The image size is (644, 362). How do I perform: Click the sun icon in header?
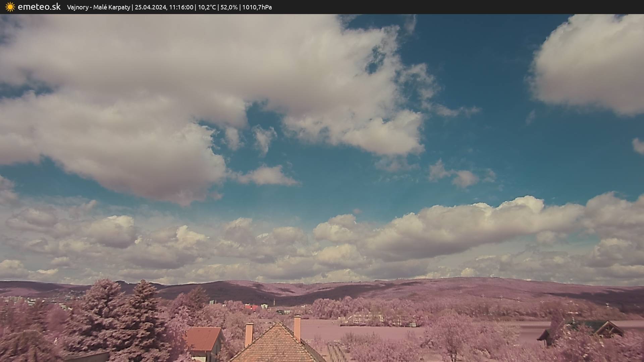tap(10, 7)
